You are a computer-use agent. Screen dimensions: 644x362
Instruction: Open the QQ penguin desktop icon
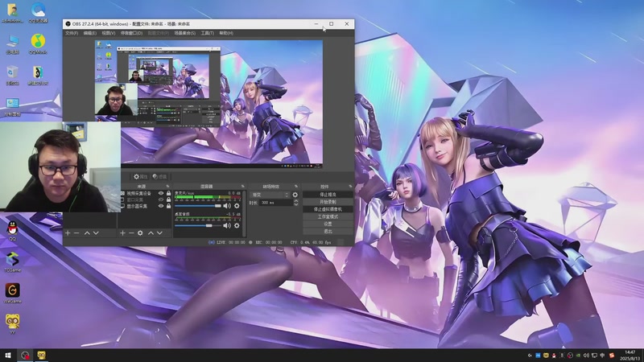12,230
